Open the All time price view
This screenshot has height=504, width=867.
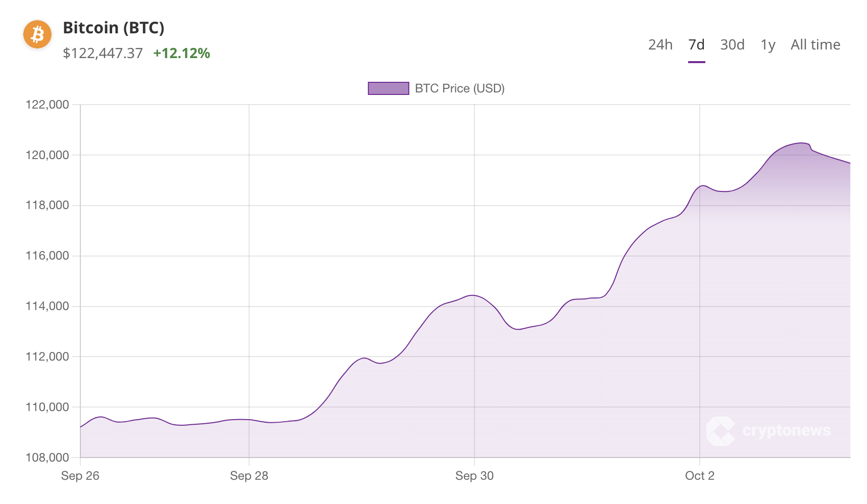tap(815, 45)
